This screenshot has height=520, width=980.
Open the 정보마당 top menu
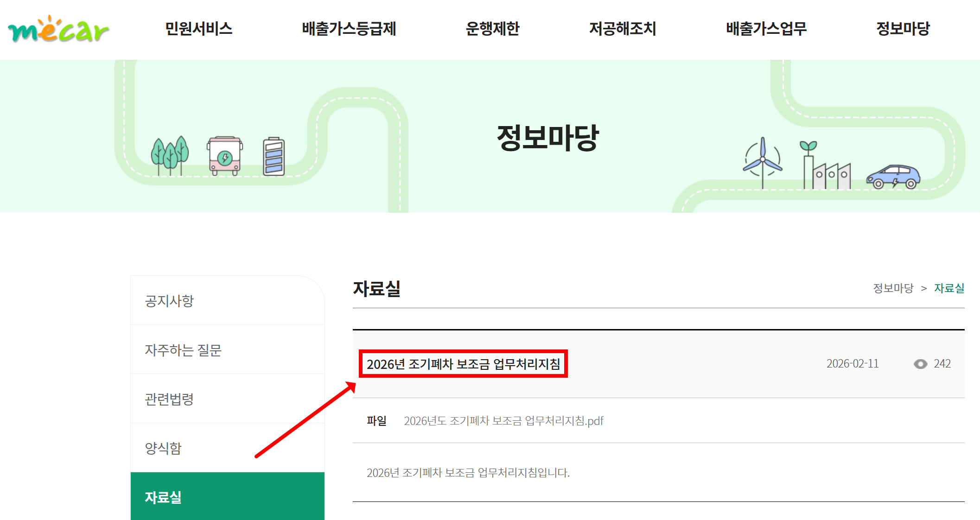(903, 29)
